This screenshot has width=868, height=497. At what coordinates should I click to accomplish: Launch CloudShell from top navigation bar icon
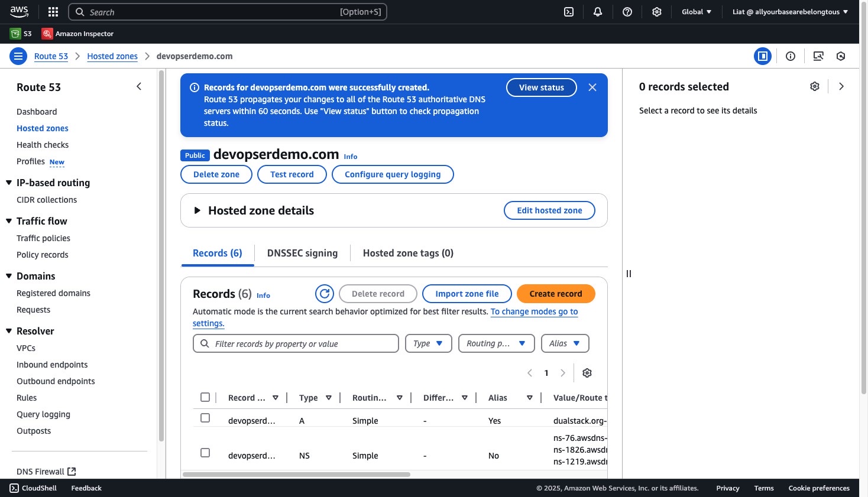tap(569, 12)
